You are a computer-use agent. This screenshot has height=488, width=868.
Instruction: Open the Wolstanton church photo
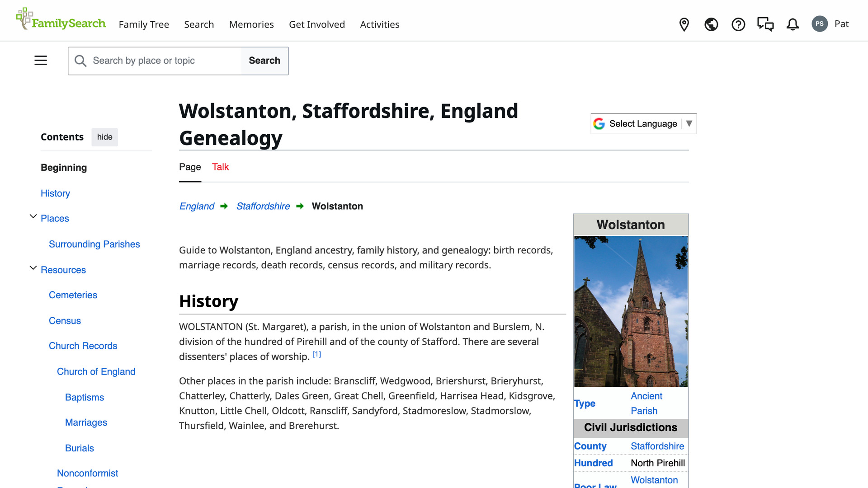[631, 311]
